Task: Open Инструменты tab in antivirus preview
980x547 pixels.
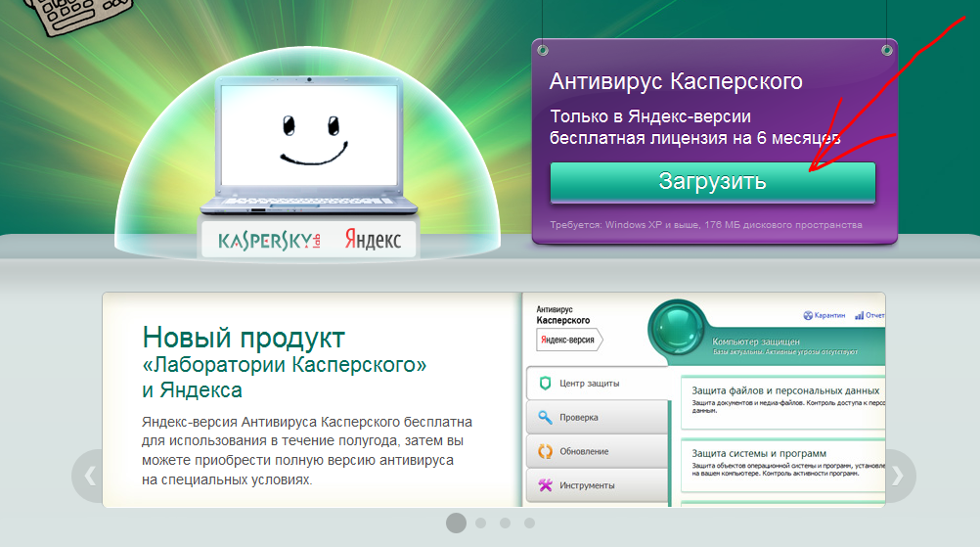Action: pyautogui.click(x=598, y=485)
